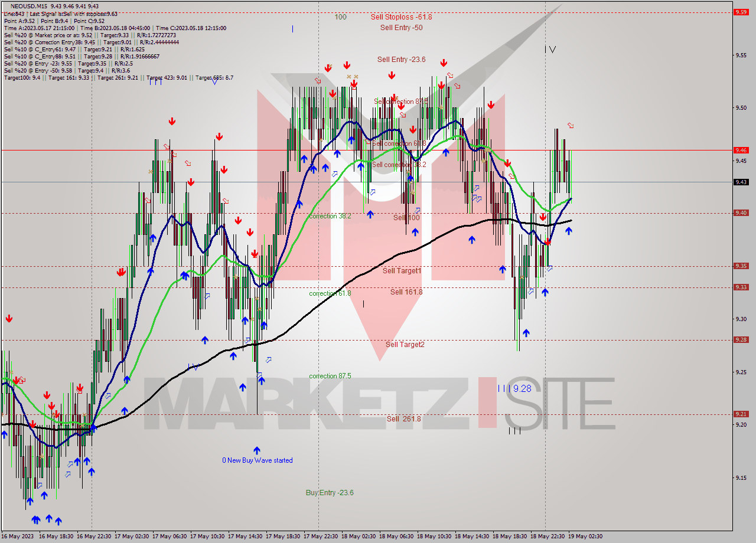The image size is (756, 543).
Task: Select the 9.30 price axis label
Action: pyautogui.click(x=741, y=319)
